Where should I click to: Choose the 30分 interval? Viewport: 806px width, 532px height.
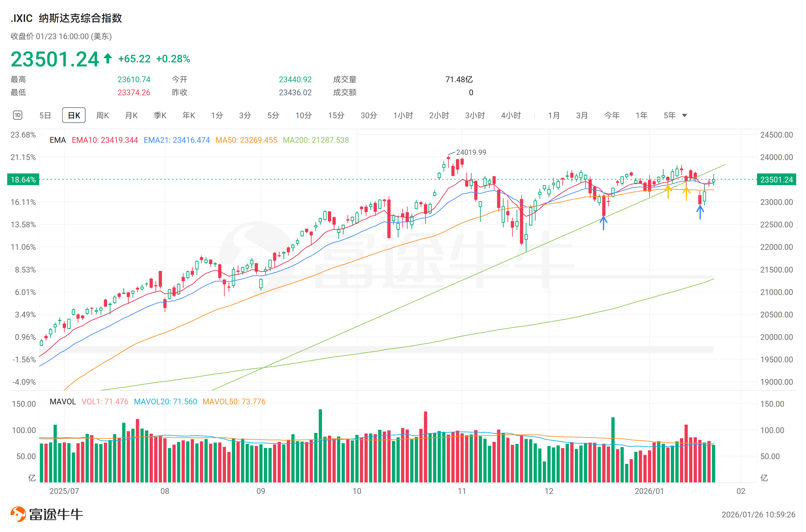369,115
